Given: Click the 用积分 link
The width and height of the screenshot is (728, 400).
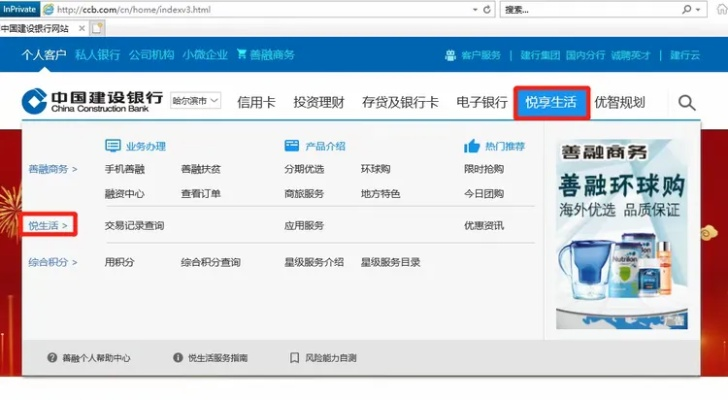Looking at the screenshot, I should [x=119, y=262].
